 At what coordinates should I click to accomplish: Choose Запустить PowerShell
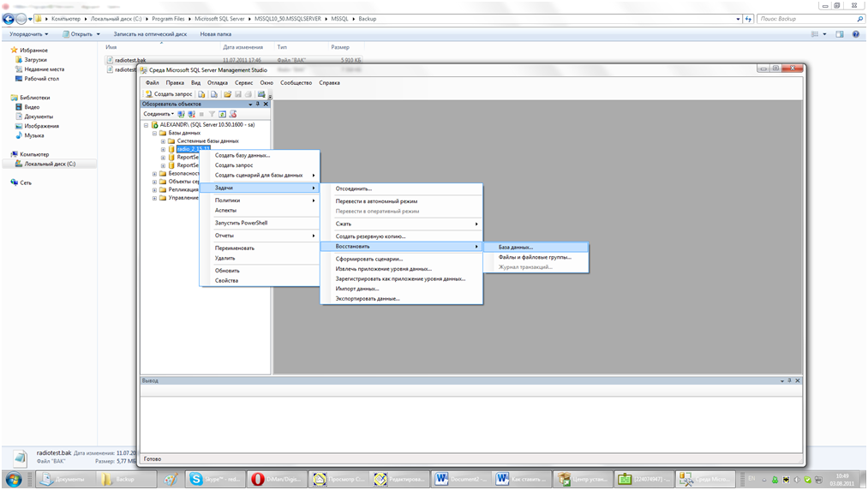(260, 223)
